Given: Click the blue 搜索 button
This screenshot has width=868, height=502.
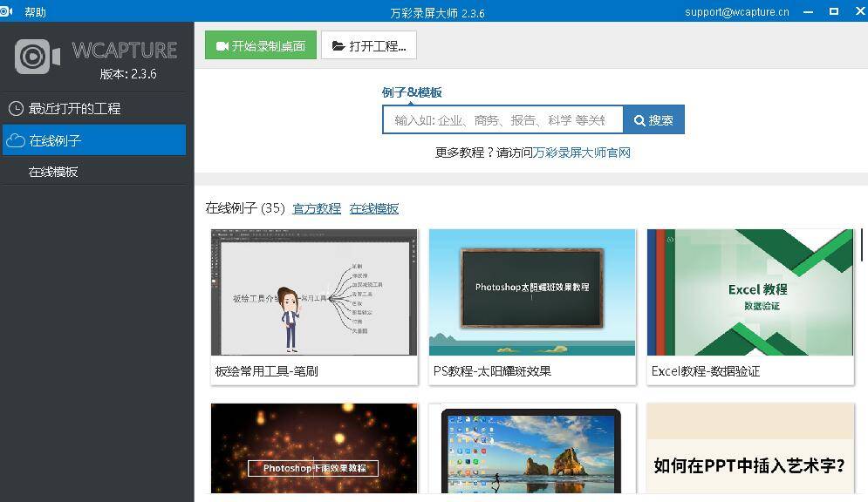Looking at the screenshot, I should 653,119.
